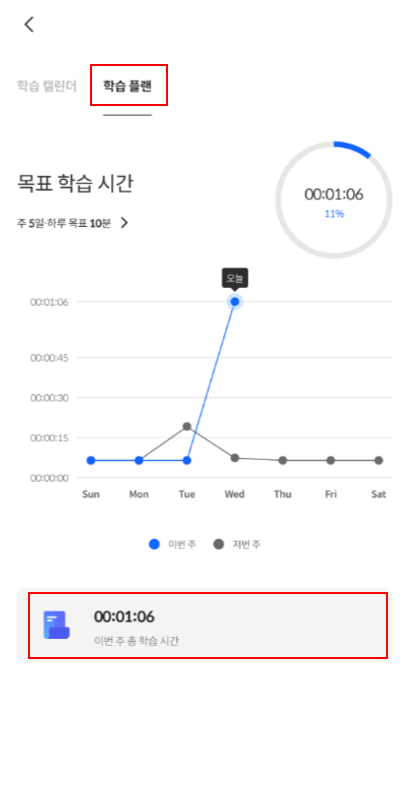Tap the 00:01:06 time inside the ring
408x802 pixels.
(334, 194)
